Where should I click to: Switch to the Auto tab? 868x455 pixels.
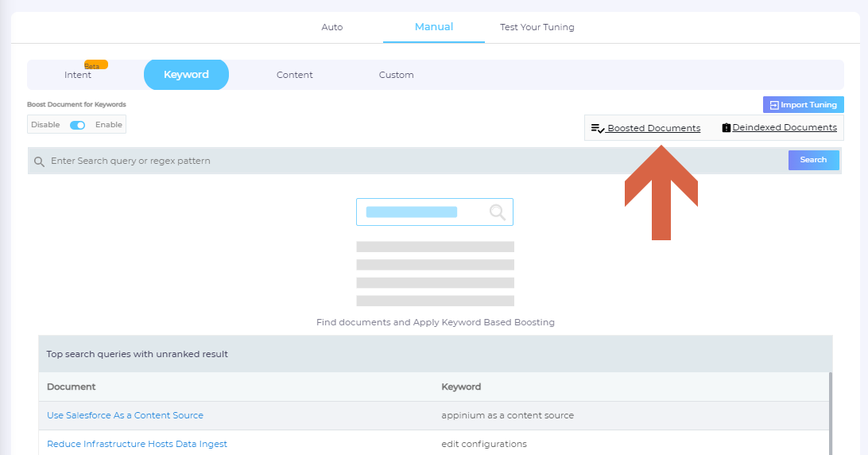(x=331, y=27)
